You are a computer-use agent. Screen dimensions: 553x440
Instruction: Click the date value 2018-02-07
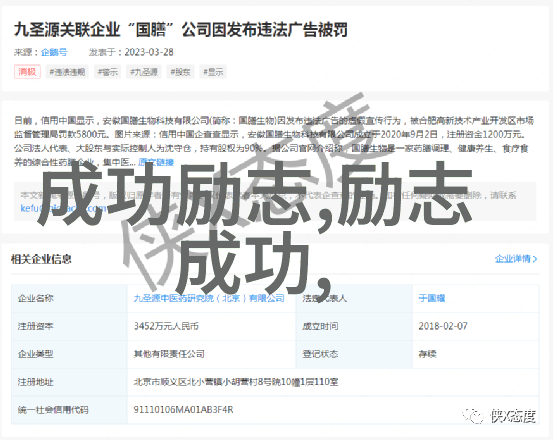(x=443, y=326)
